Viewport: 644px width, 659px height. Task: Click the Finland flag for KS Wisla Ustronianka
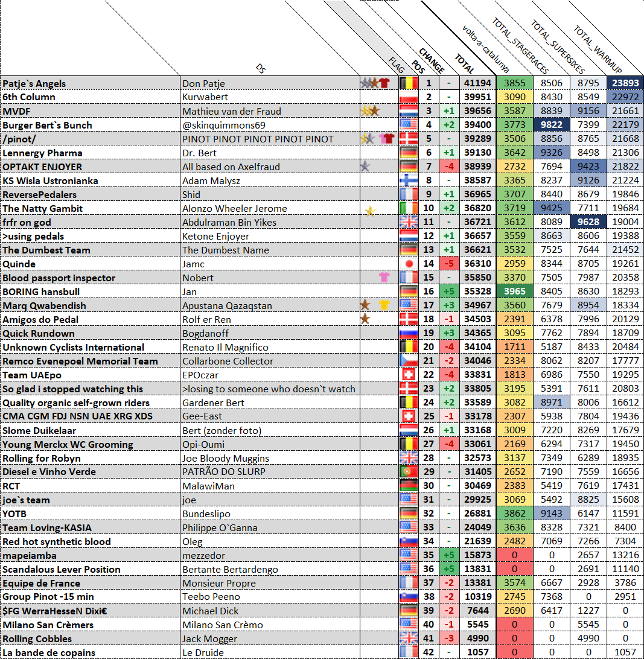pyautogui.click(x=409, y=180)
